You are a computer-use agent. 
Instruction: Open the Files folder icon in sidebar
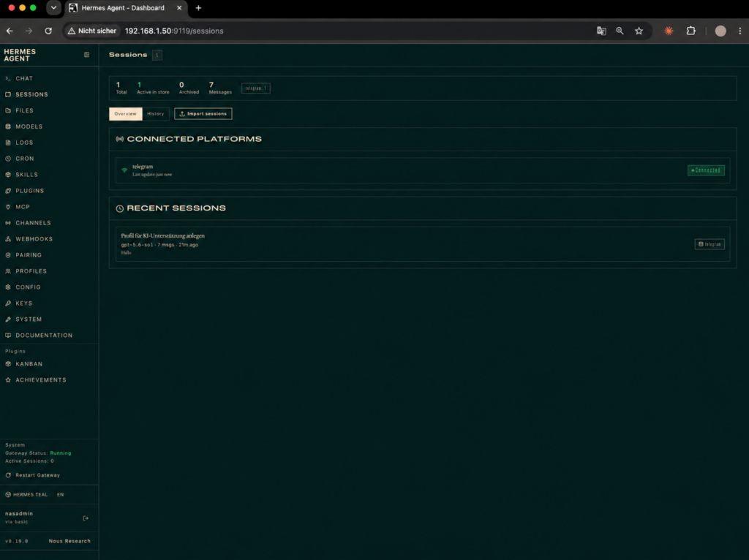coord(8,110)
